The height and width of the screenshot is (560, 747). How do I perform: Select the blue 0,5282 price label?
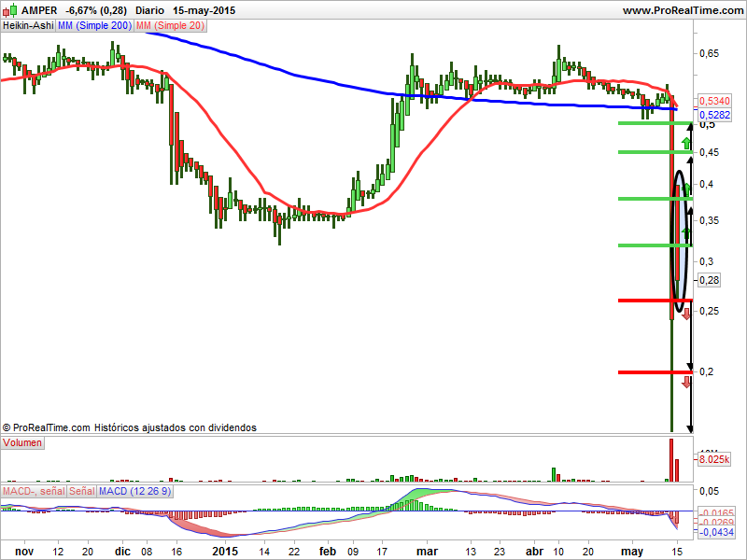714,115
